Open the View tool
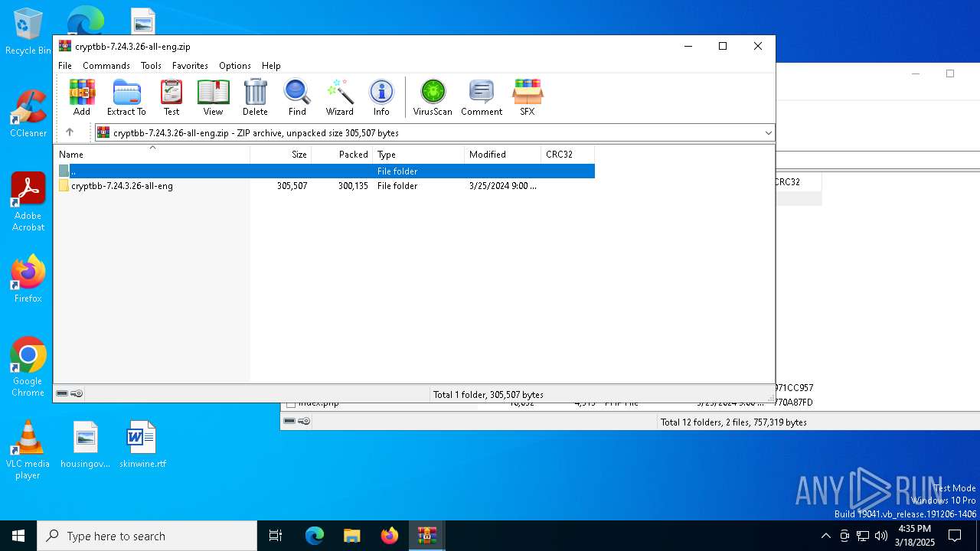 (213, 97)
